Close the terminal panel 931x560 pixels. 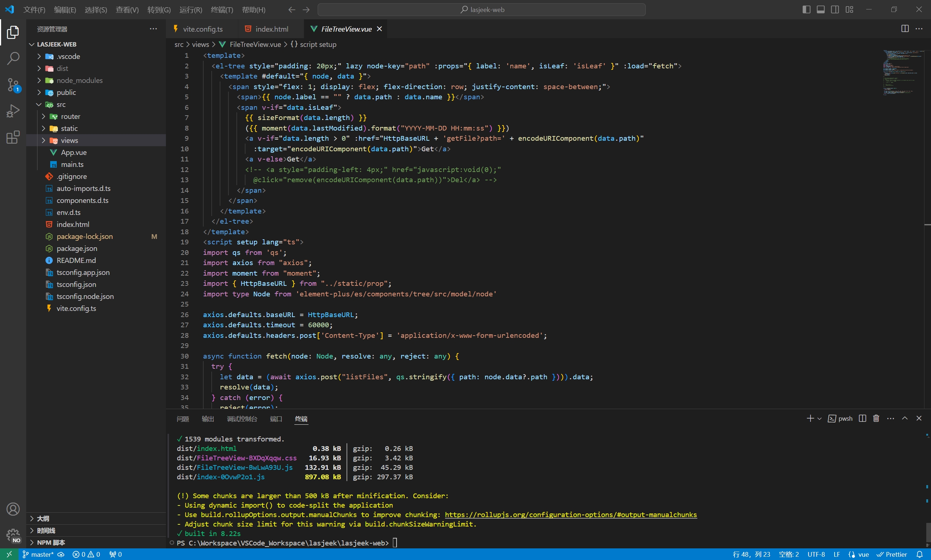(x=919, y=418)
